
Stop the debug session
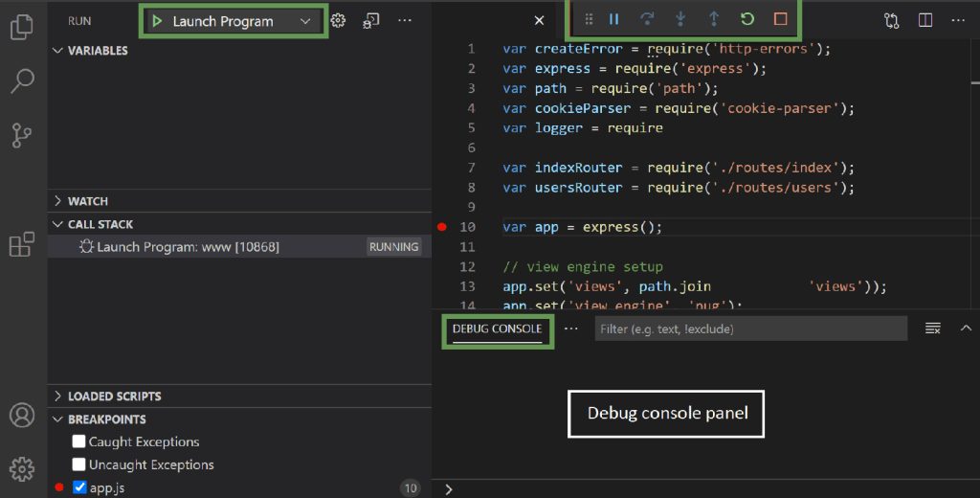pyautogui.click(x=781, y=19)
